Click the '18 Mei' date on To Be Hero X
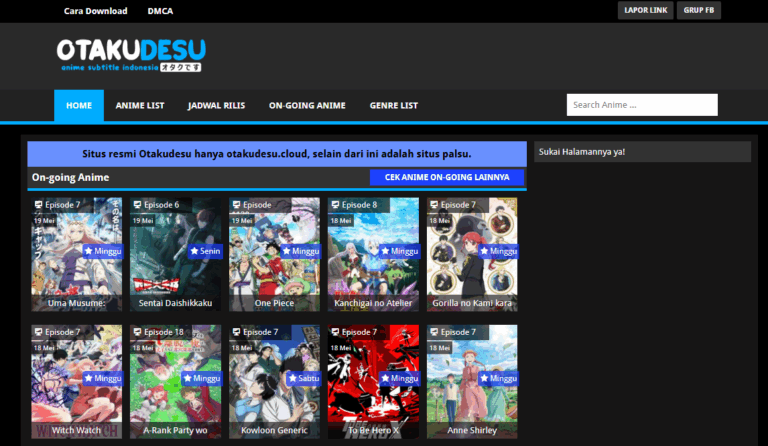Viewport: 768px width, 446px height. [x=341, y=348]
